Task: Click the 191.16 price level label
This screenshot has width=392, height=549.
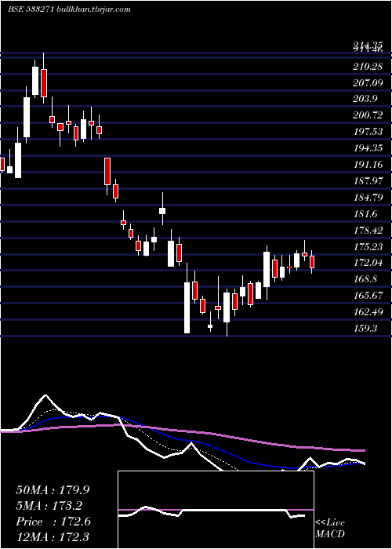Action: pyautogui.click(x=368, y=164)
